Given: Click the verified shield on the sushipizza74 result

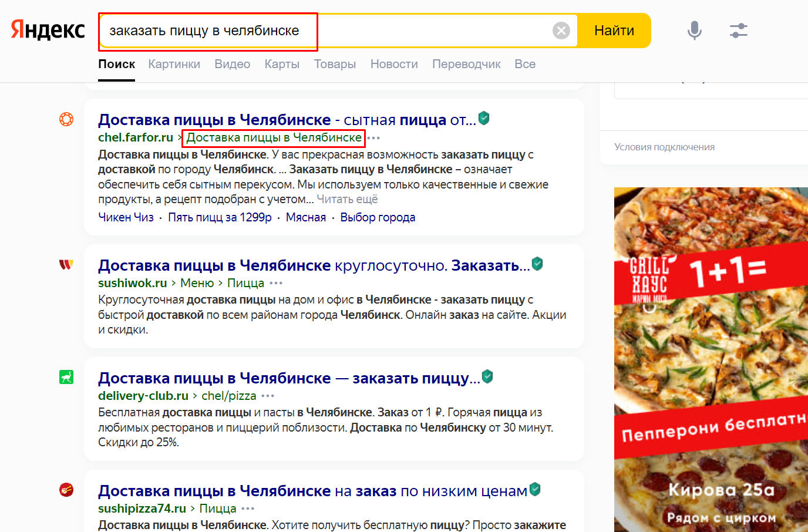Looking at the screenshot, I should (x=535, y=489).
